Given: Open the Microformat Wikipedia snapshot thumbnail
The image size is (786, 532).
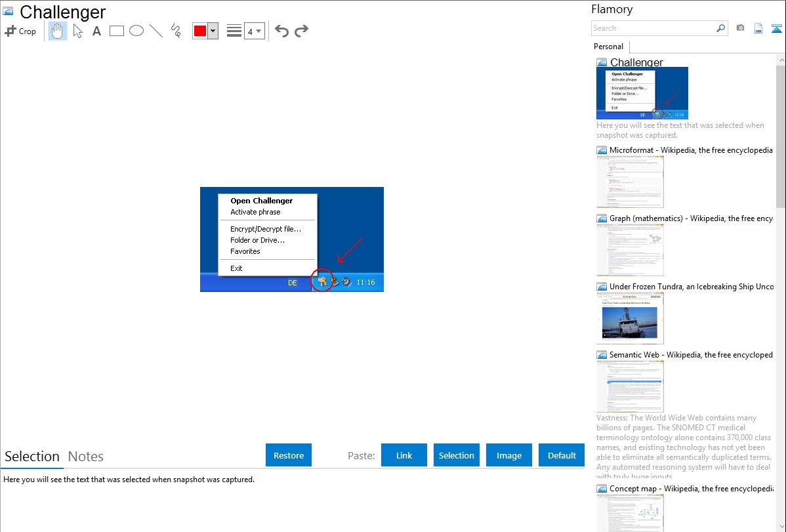Looking at the screenshot, I should pos(630,182).
